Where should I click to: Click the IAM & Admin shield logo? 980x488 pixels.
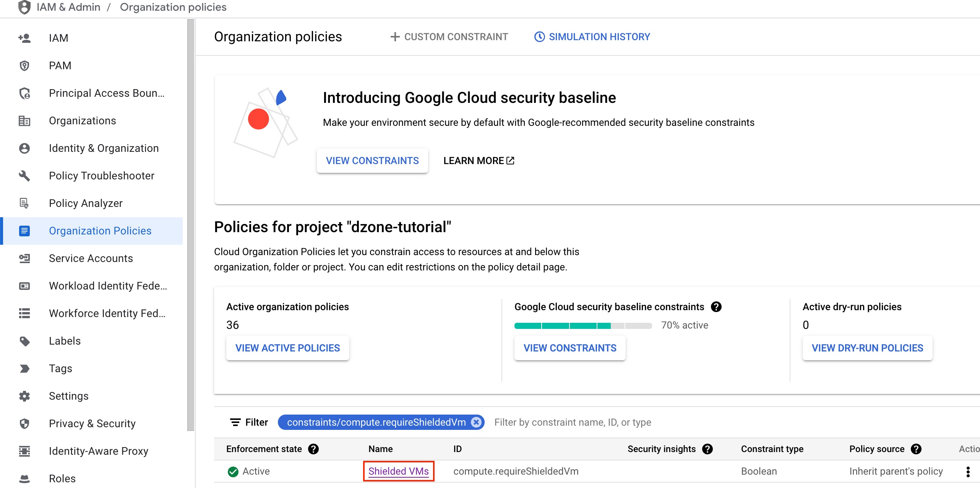[24, 7]
